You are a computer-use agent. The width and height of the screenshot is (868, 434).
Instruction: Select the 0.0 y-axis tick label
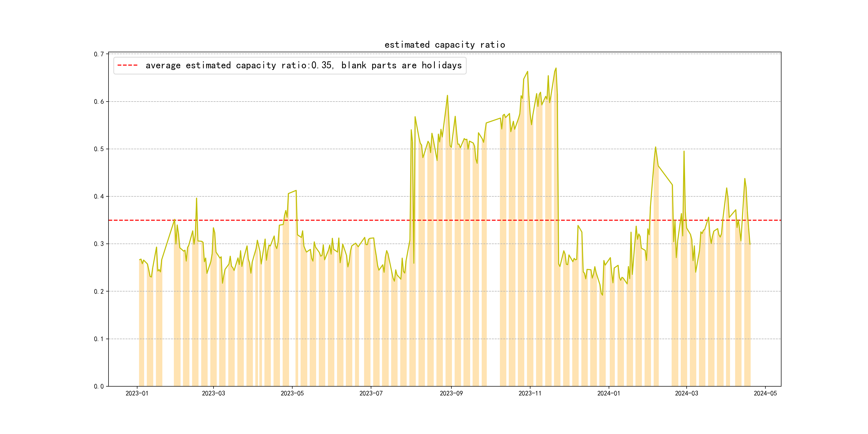(x=99, y=387)
